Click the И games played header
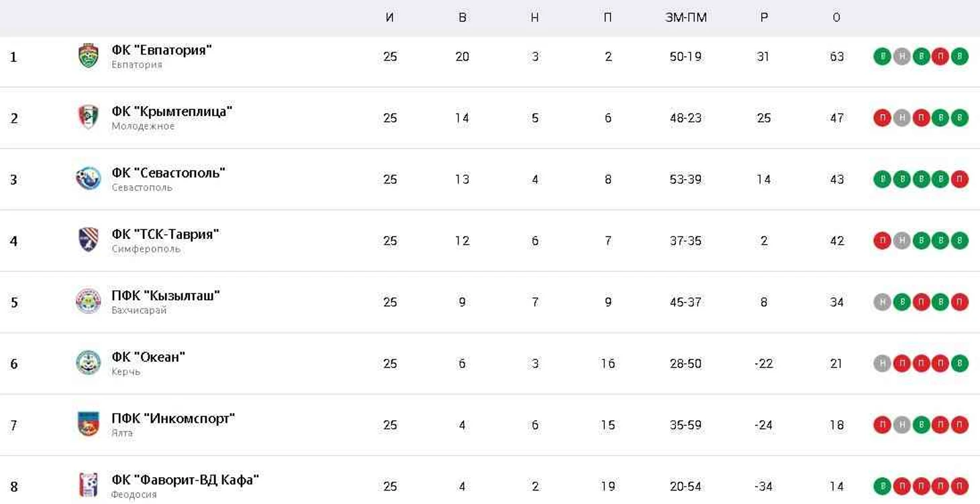Screen dimensions: 980x504 point(390,18)
